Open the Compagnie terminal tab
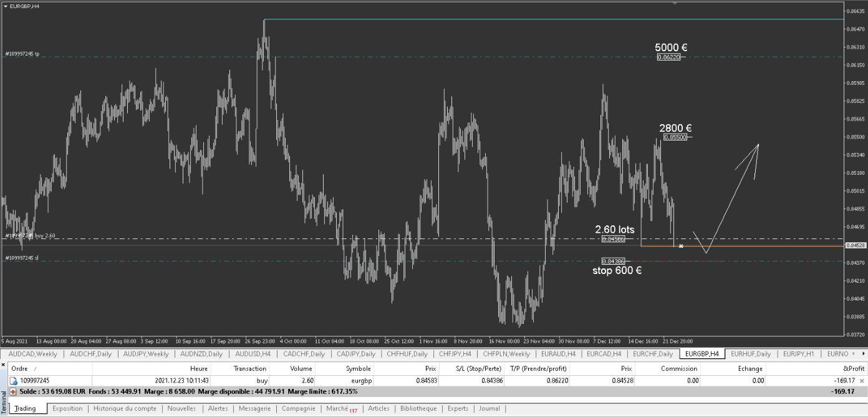Screen dimensions: 868x417 coord(298,409)
